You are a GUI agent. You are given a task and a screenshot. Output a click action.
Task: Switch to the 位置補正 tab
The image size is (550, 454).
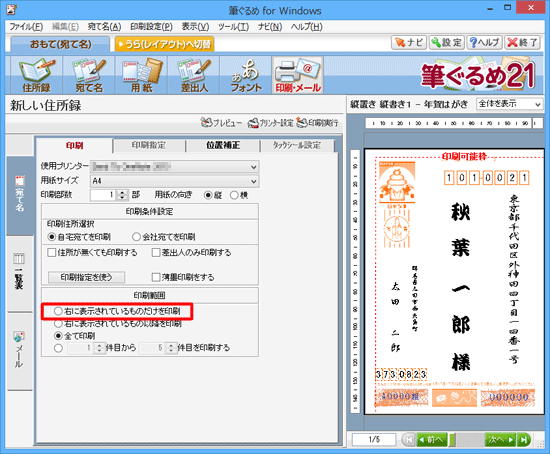[x=223, y=146]
